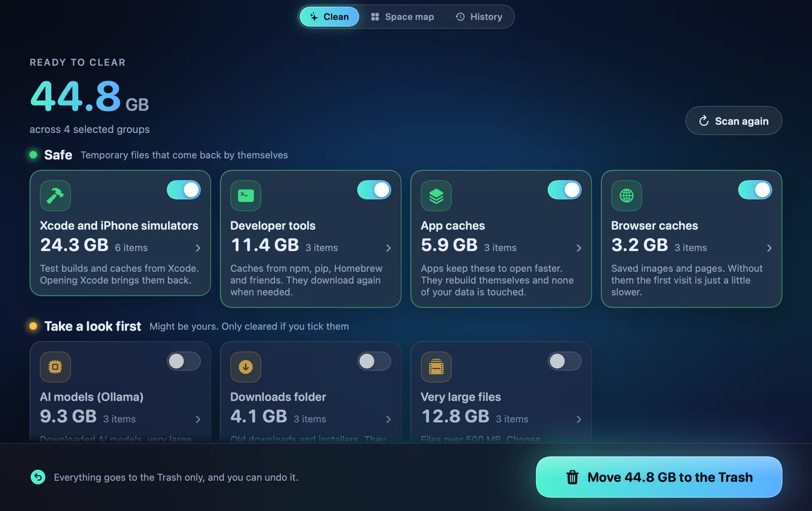
Task: Open Developer tools items chevron
Action: coord(388,248)
